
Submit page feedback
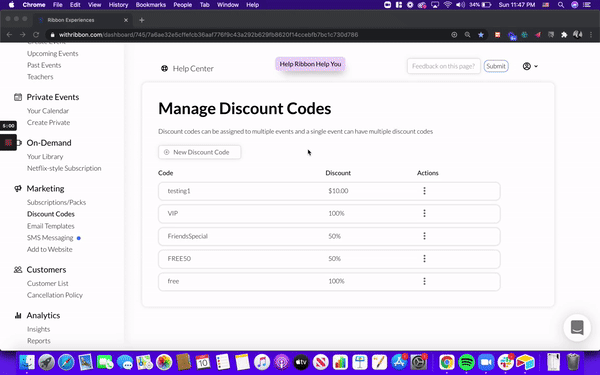click(x=496, y=66)
